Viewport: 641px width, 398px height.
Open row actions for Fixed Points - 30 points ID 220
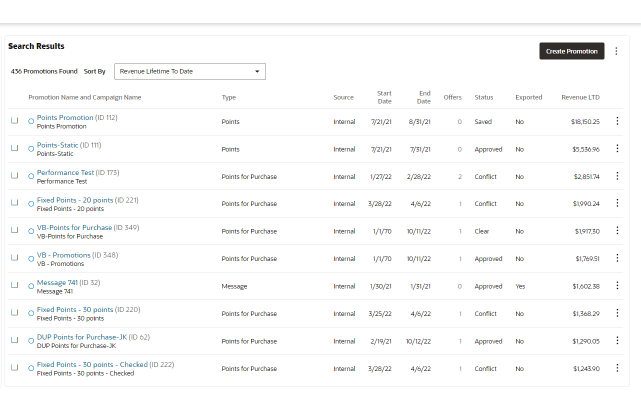[617, 313]
